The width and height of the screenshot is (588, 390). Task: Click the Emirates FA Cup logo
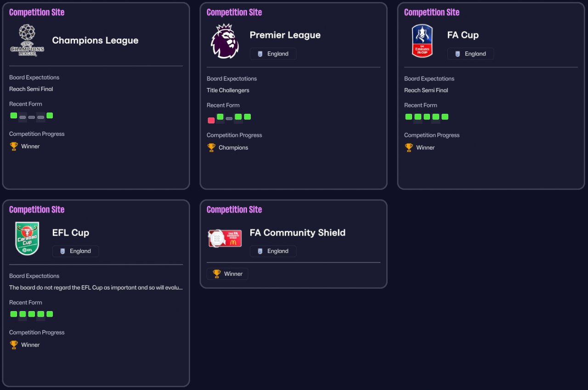(422, 41)
